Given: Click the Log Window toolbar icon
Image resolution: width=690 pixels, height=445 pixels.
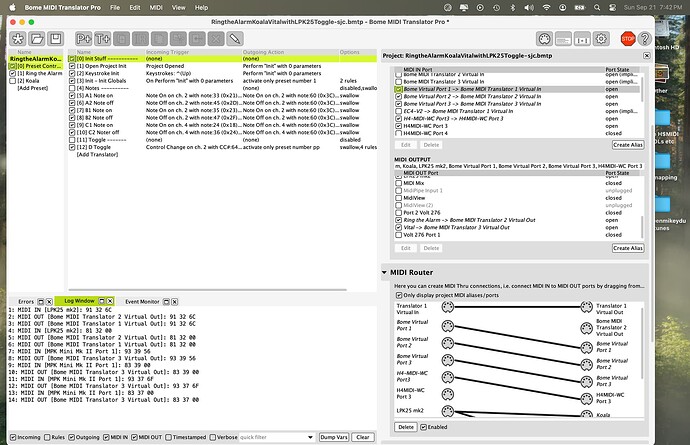Looking at the screenshot, I should [x=563, y=39].
